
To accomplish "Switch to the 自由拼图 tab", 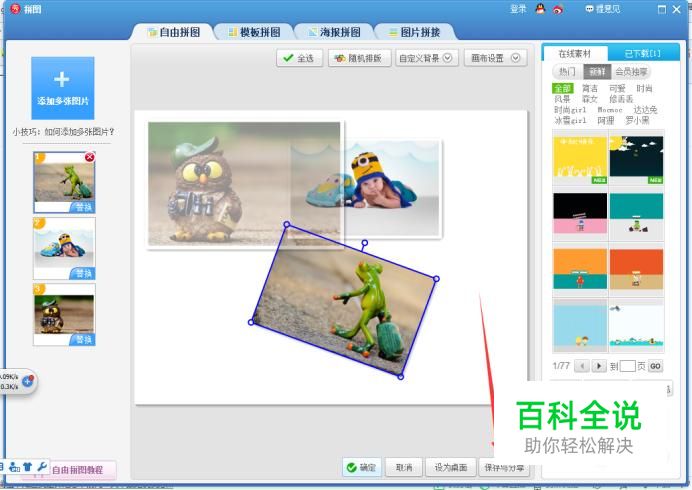I will 174,32.
